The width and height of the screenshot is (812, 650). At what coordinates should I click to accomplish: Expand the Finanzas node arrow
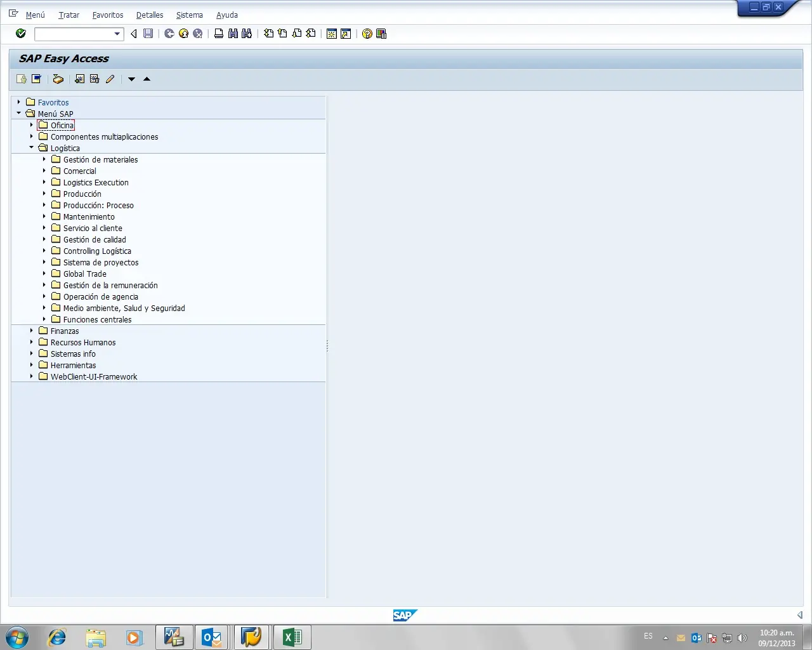pos(32,330)
